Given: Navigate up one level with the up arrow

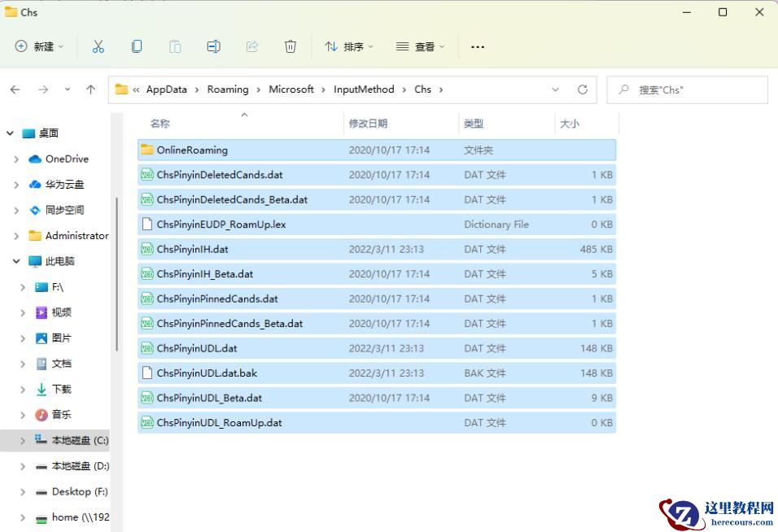Looking at the screenshot, I should coord(90,89).
